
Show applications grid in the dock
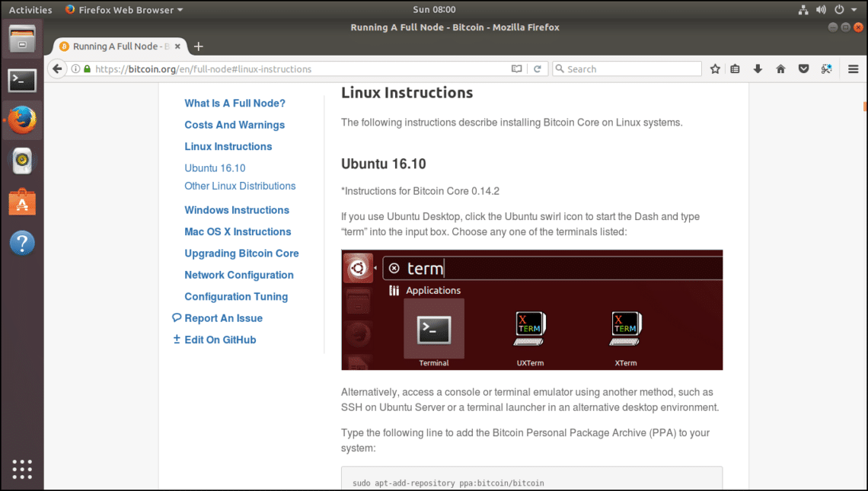tap(22, 469)
